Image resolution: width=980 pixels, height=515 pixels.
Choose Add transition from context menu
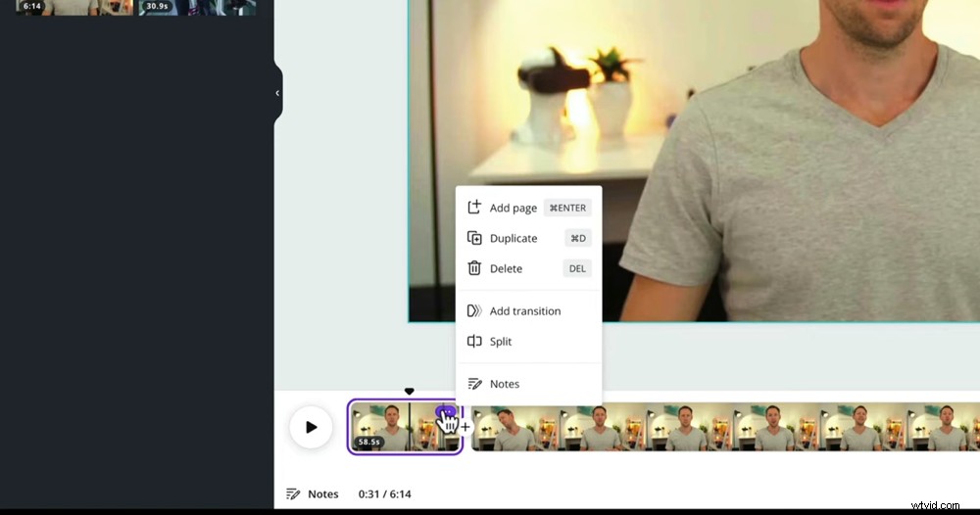click(x=529, y=311)
